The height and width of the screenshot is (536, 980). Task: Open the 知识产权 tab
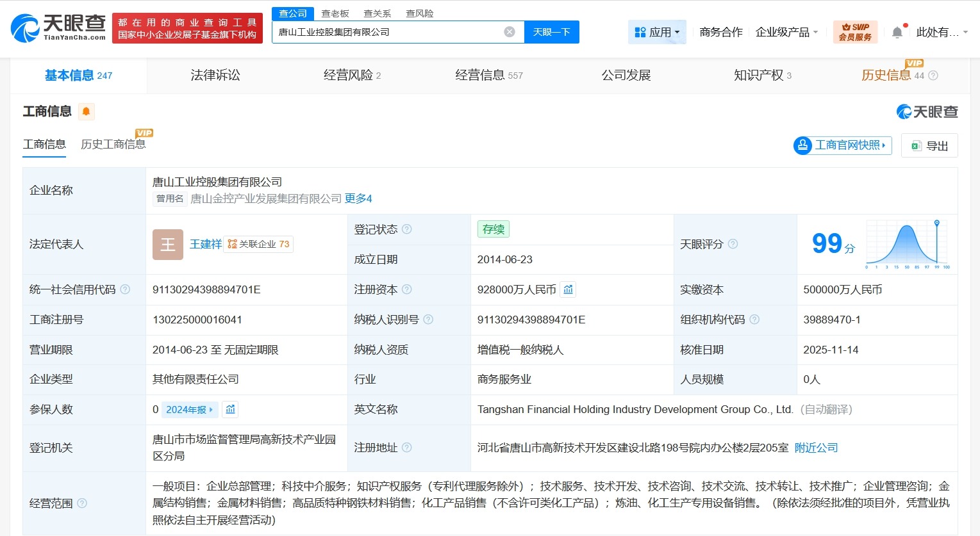pos(758,75)
